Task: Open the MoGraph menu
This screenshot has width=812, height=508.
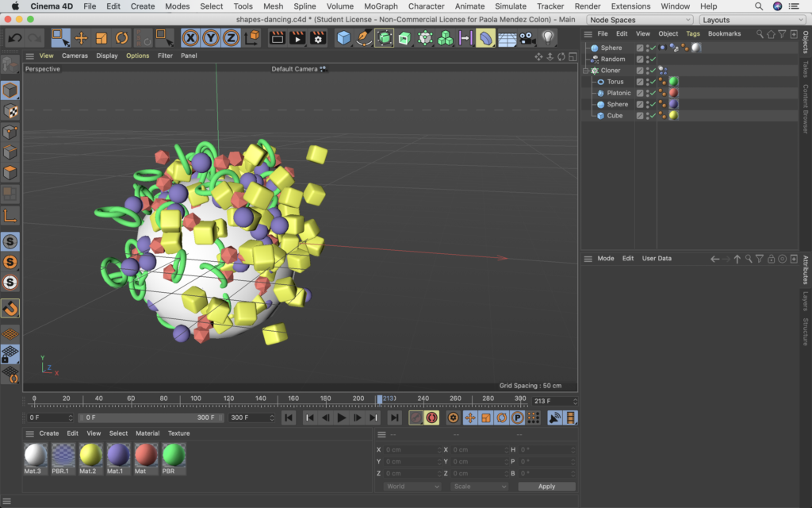Action: click(381, 6)
